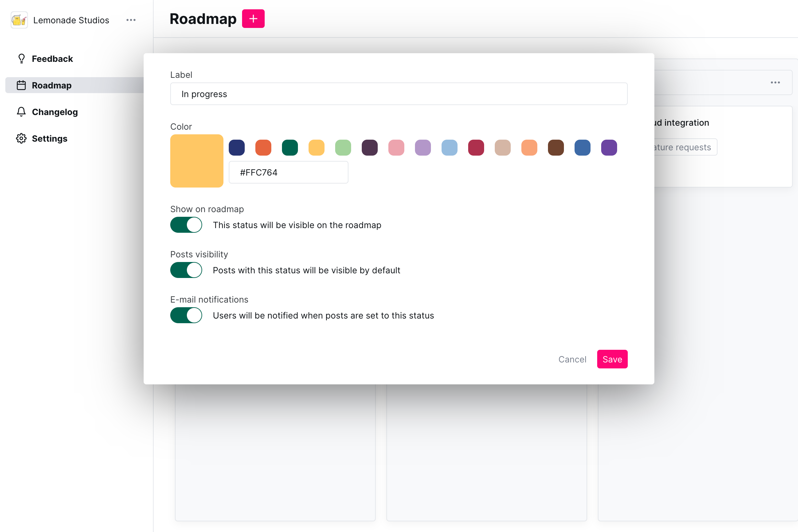The height and width of the screenshot is (532, 798).
Task: Open the column options three-dot menu
Action: point(775,82)
